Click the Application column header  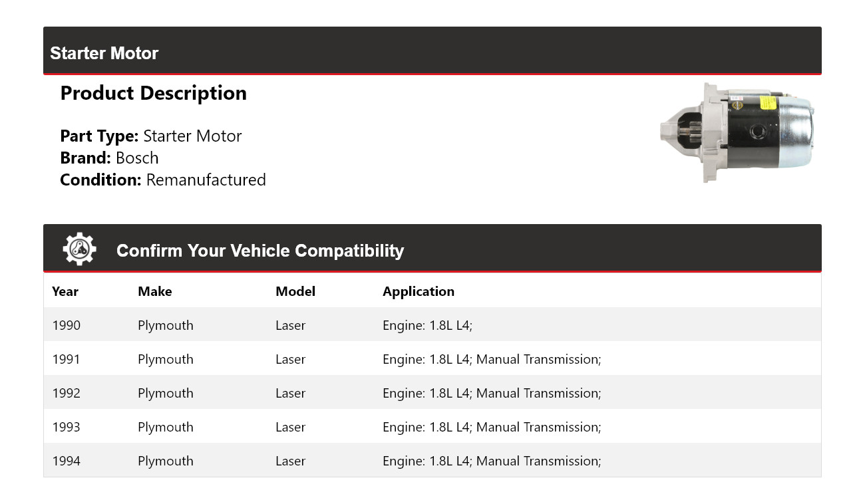419,291
